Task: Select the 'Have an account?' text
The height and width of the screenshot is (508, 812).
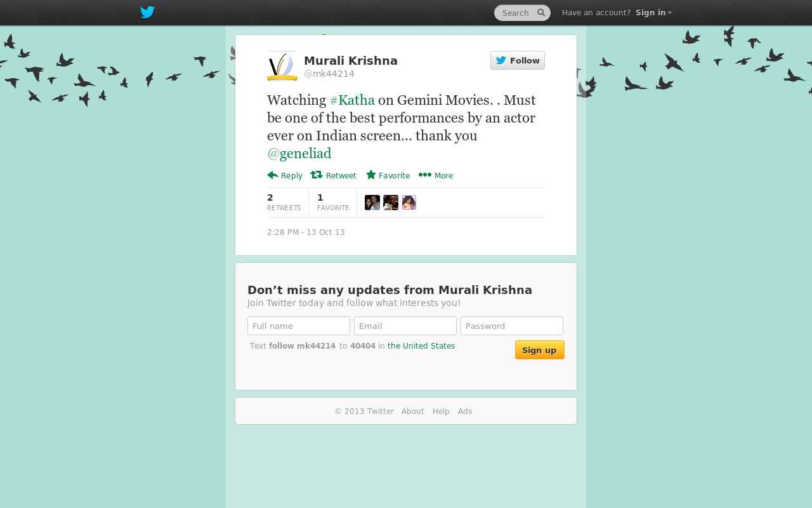Action: tap(596, 13)
